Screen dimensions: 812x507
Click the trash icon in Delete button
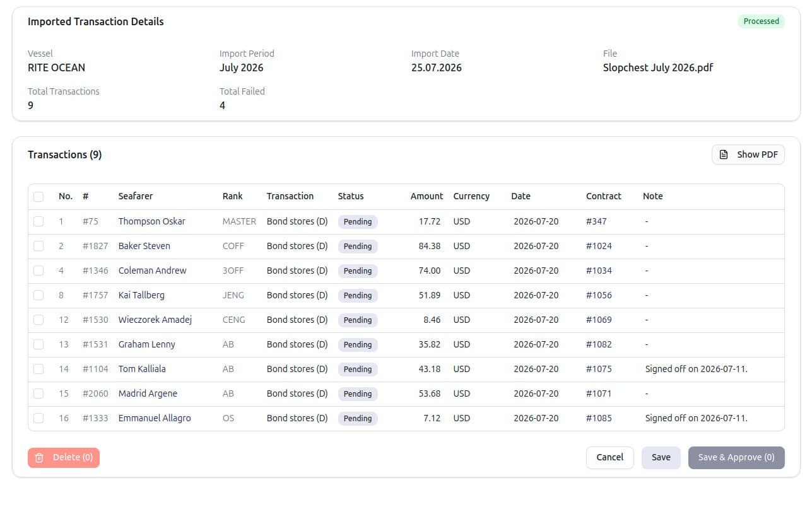point(39,458)
